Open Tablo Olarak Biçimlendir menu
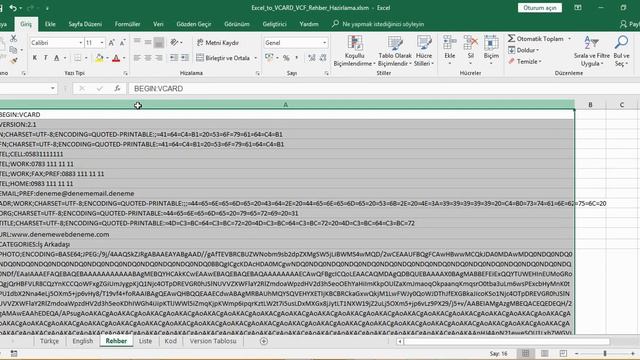 (395, 51)
